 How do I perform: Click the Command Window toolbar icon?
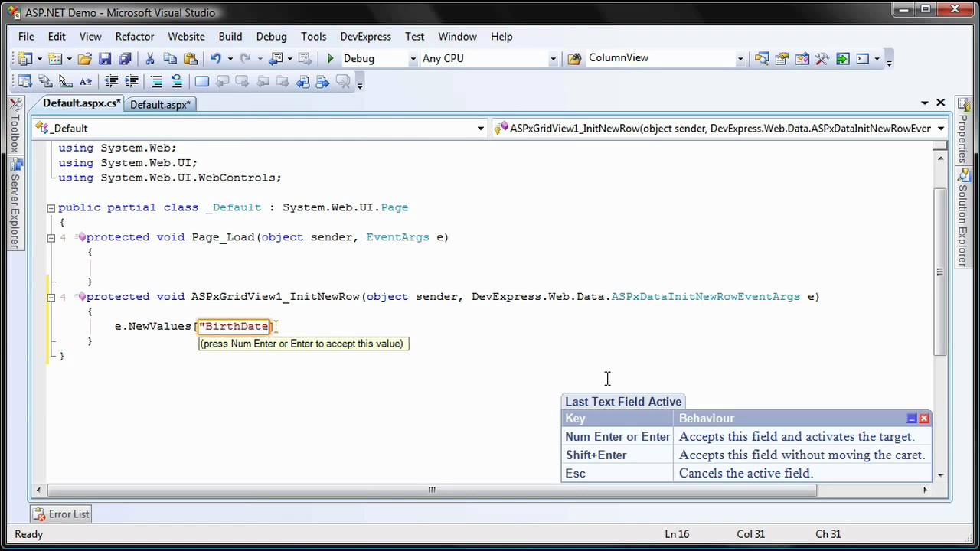[x=863, y=58]
